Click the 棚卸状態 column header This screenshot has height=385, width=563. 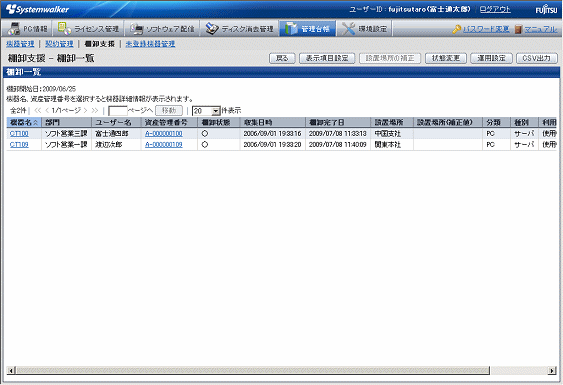tap(219, 122)
